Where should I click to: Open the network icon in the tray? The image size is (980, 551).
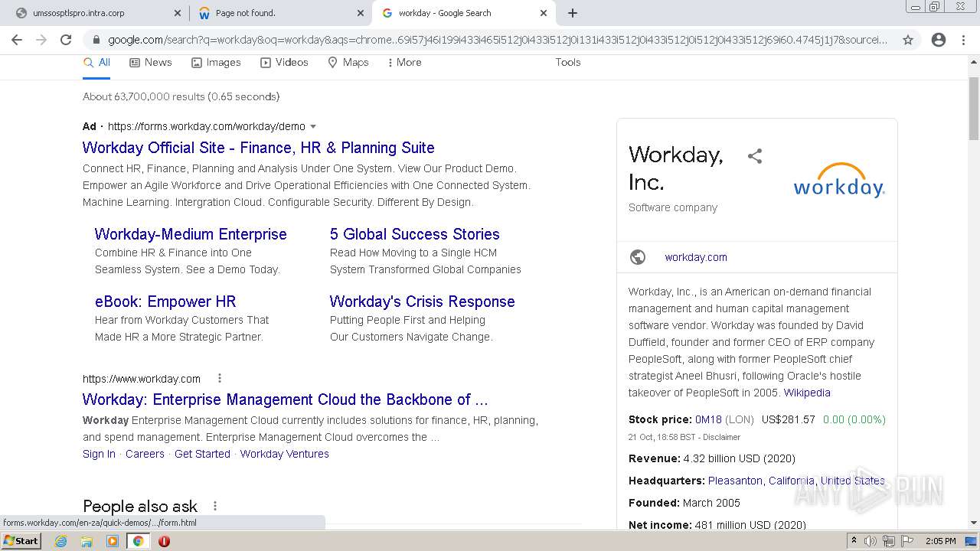point(889,541)
